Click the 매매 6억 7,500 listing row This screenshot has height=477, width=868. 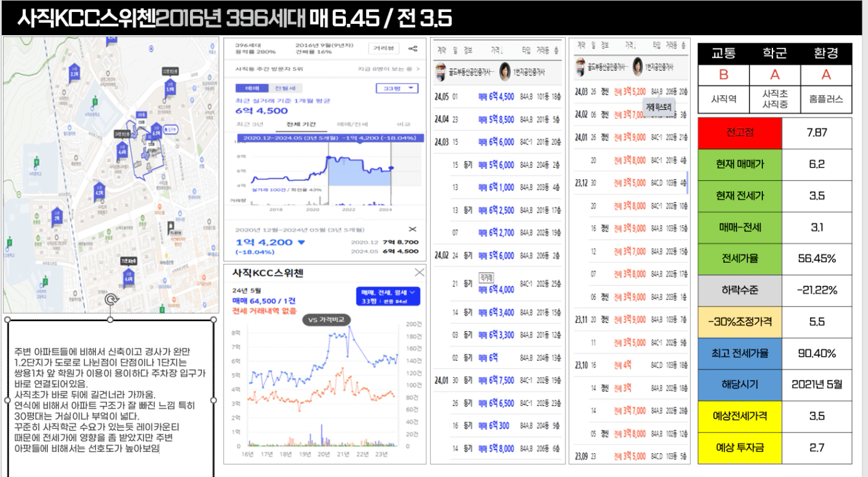point(498,380)
